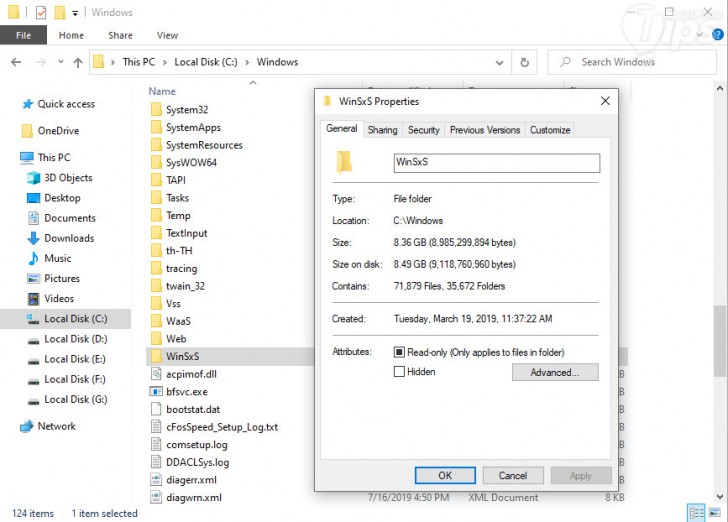728x522 pixels.
Task: Open Desktop in navigation pane
Action: pos(54,198)
